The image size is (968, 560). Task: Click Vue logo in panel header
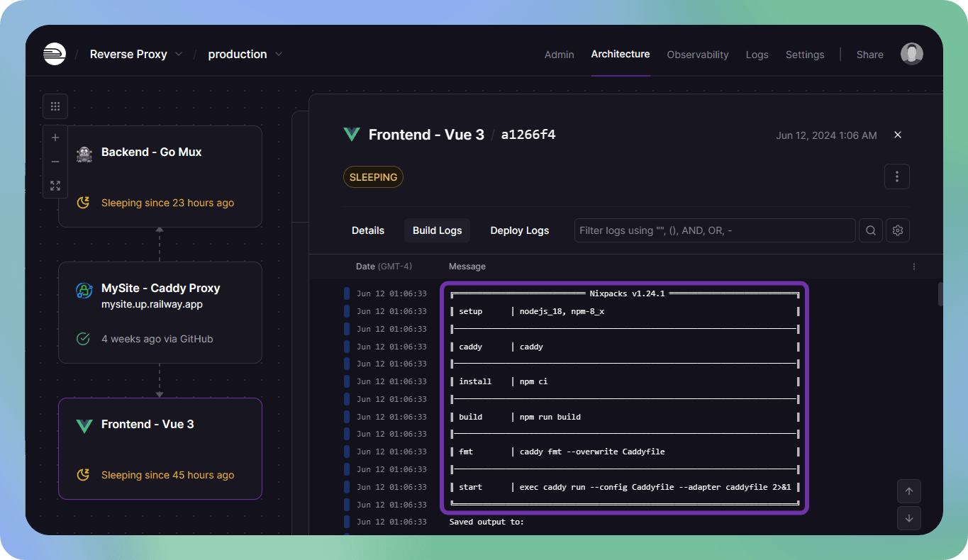[x=352, y=135]
